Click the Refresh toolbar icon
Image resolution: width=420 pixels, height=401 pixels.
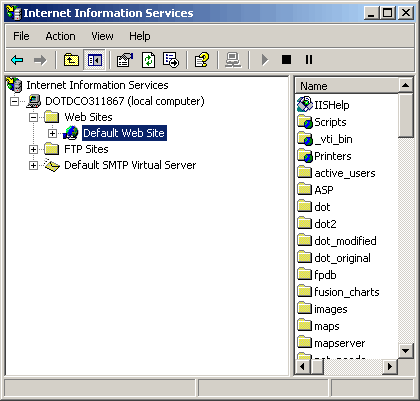148,60
